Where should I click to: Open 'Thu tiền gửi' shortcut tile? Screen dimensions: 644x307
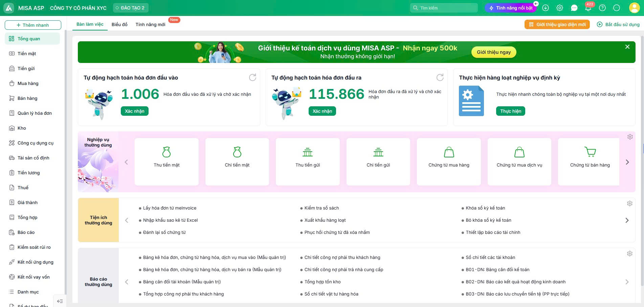click(308, 161)
